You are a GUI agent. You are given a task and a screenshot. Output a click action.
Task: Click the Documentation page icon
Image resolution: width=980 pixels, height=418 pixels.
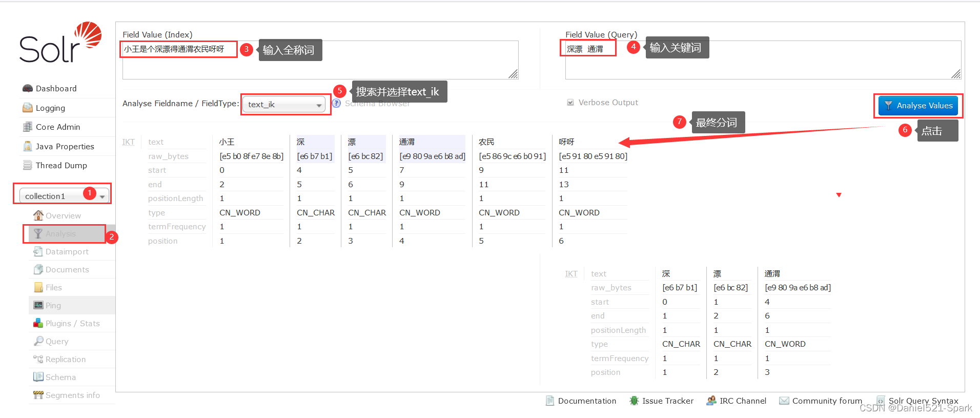(x=550, y=401)
